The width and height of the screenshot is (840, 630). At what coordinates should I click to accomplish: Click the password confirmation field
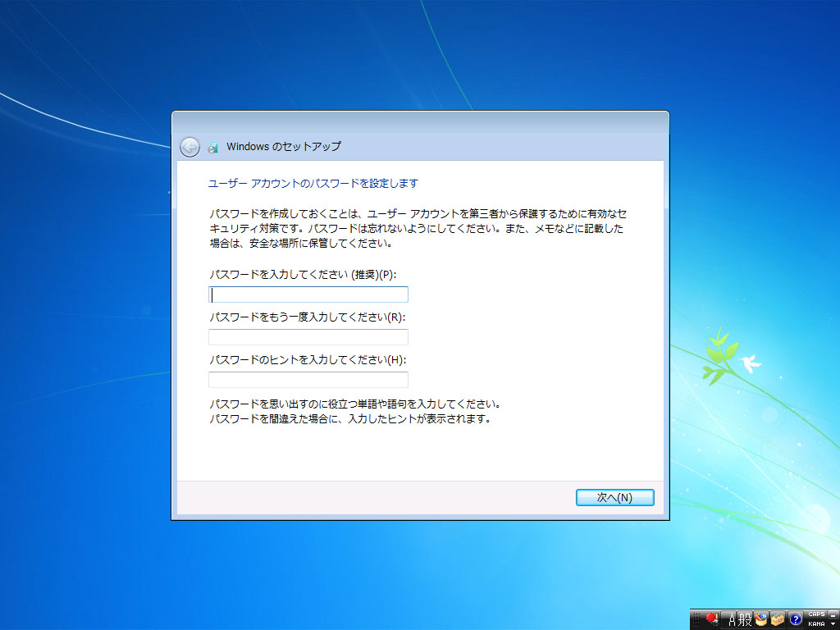pos(308,337)
